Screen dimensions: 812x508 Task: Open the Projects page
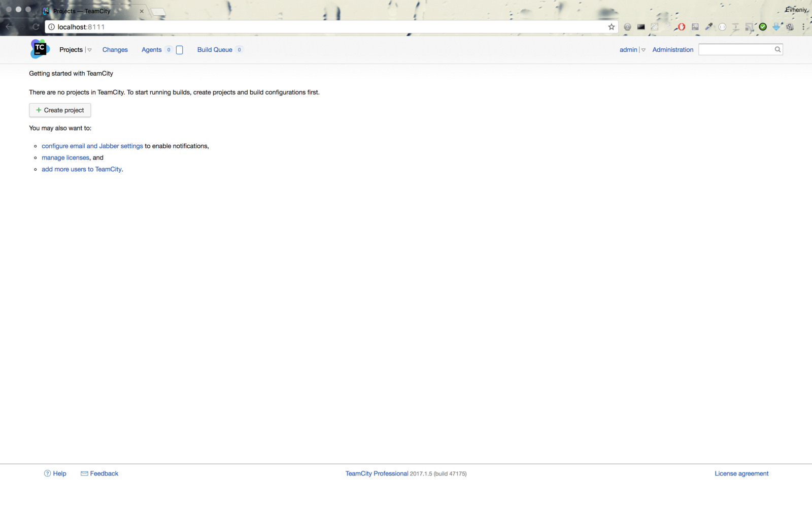click(x=71, y=50)
